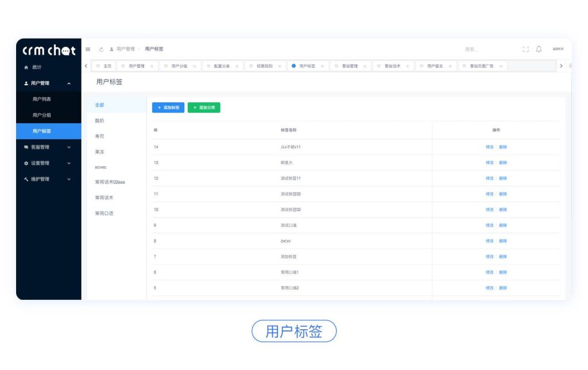The image size is (588, 370).
Task: Click the user icon beside 用户管理 breadcrumb
Action: [111, 49]
